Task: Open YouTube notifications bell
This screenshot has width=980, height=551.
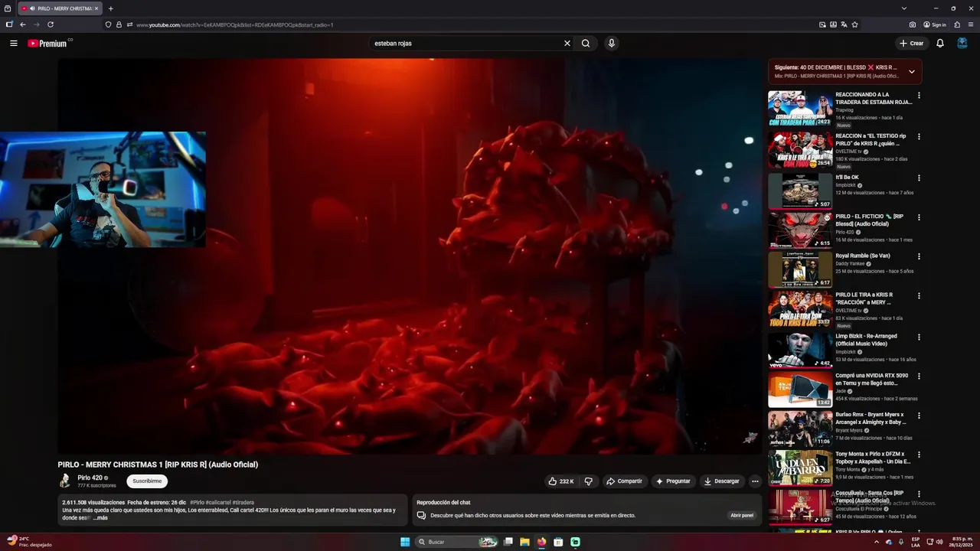Action: pyautogui.click(x=940, y=44)
